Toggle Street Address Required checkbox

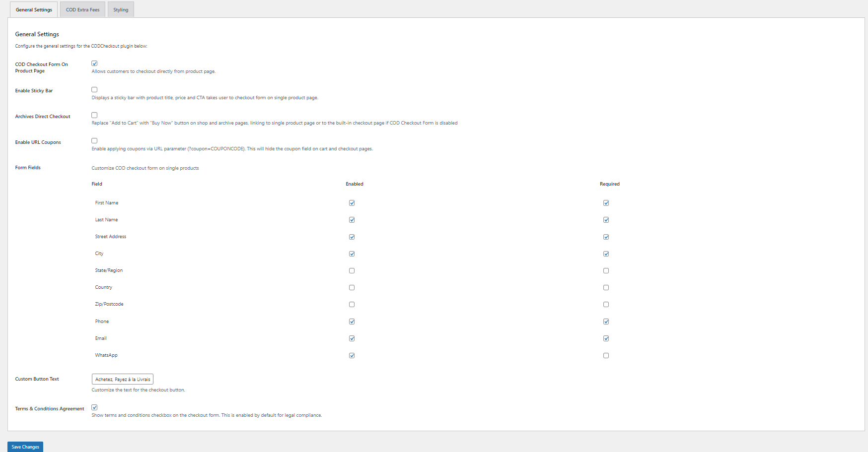[x=606, y=237]
